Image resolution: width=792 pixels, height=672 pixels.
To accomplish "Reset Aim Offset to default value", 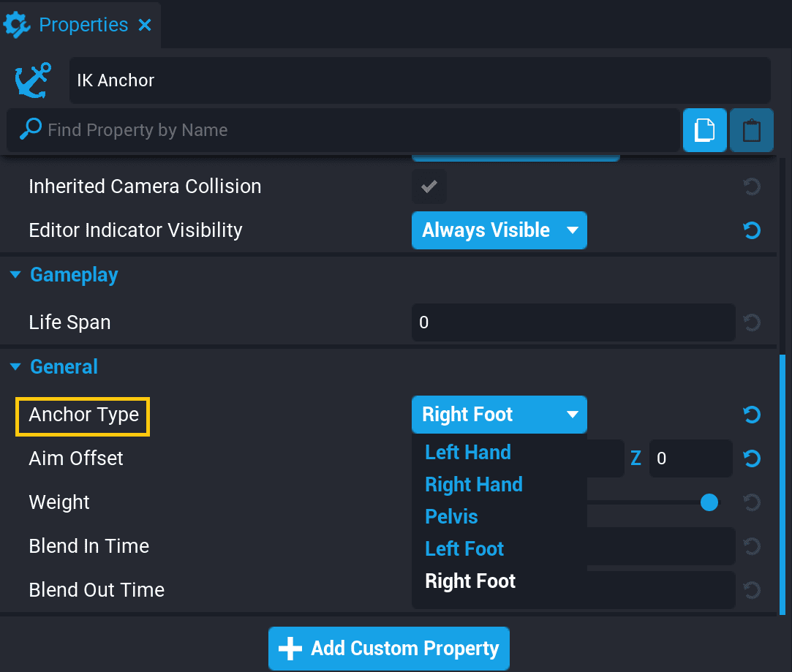I will (751, 459).
